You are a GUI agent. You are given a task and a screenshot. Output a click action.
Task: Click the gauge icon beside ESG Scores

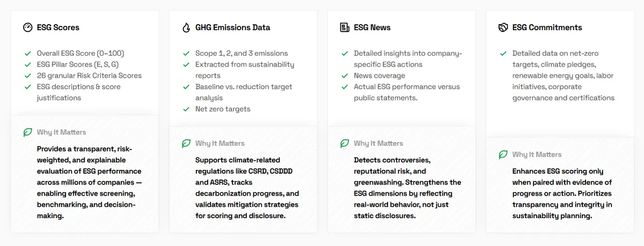(x=28, y=27)
